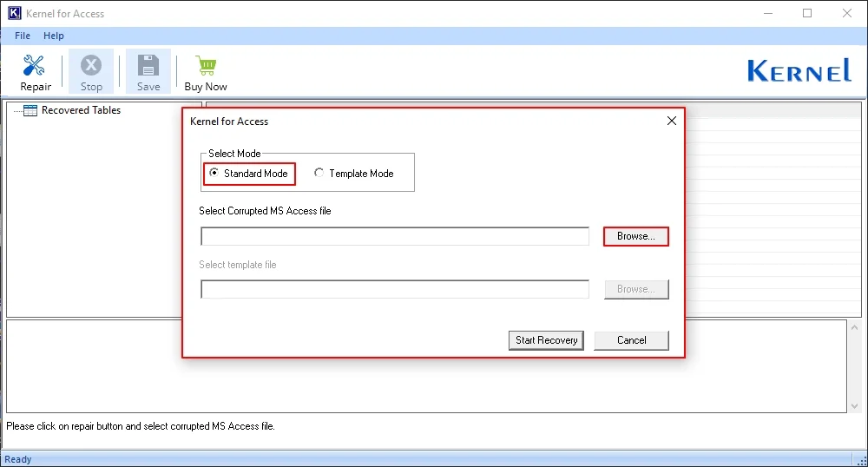Click Browse for corrupted Access file
The height and width of the screenshot is (467, 868).
tap(635, 236)
